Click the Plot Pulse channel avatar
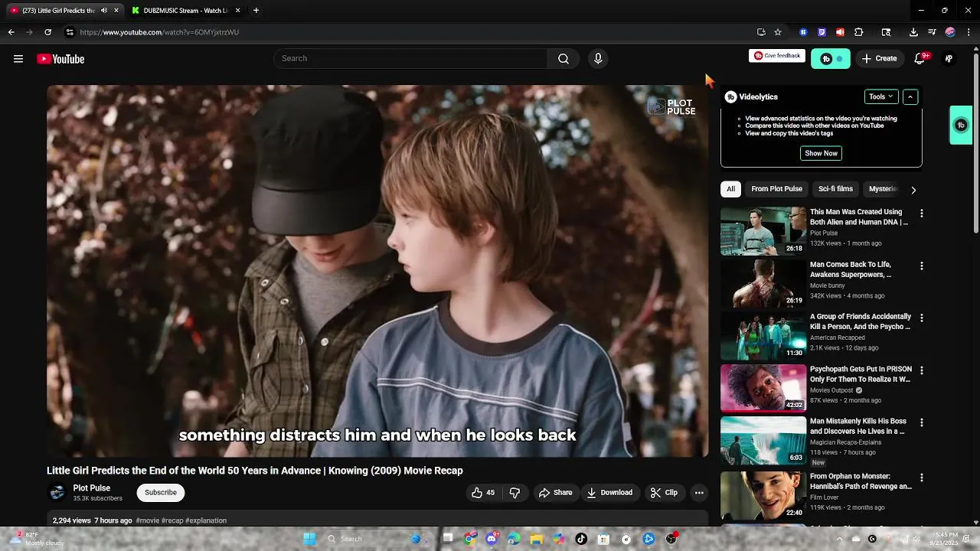Screen dimensions: 980x551 click(57, 493)
